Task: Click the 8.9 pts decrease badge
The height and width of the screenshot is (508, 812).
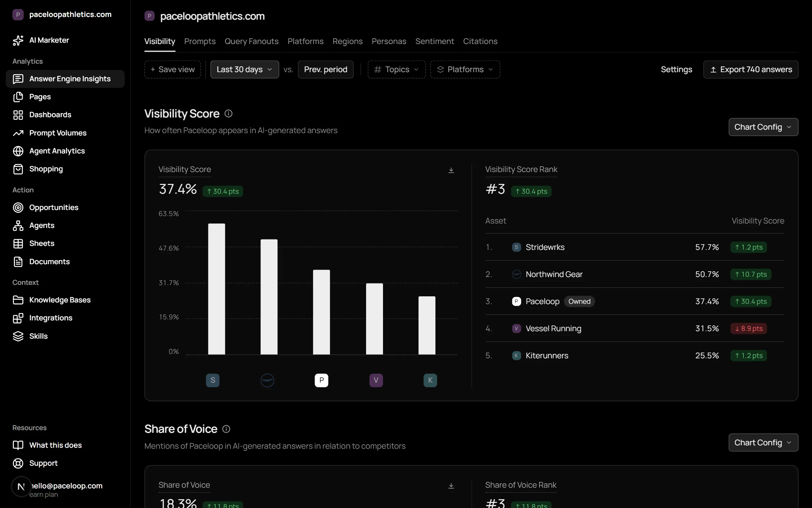Action: pyautogui.click(x=748, y=329)
